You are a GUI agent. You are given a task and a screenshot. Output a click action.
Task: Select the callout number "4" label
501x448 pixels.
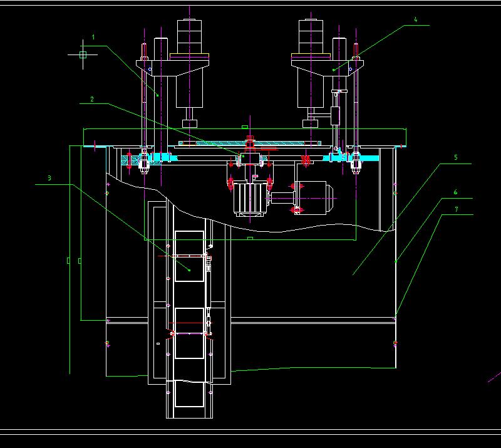point(416,19)
